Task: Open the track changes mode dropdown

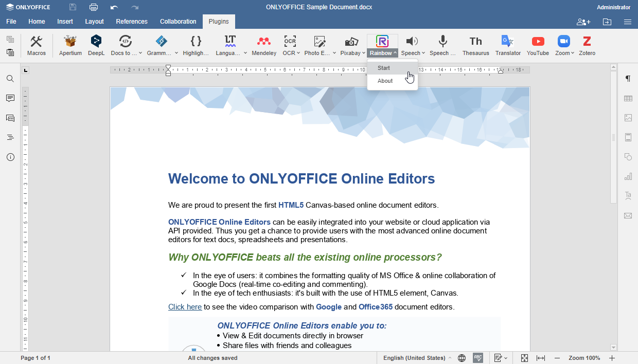Action: 501,358
